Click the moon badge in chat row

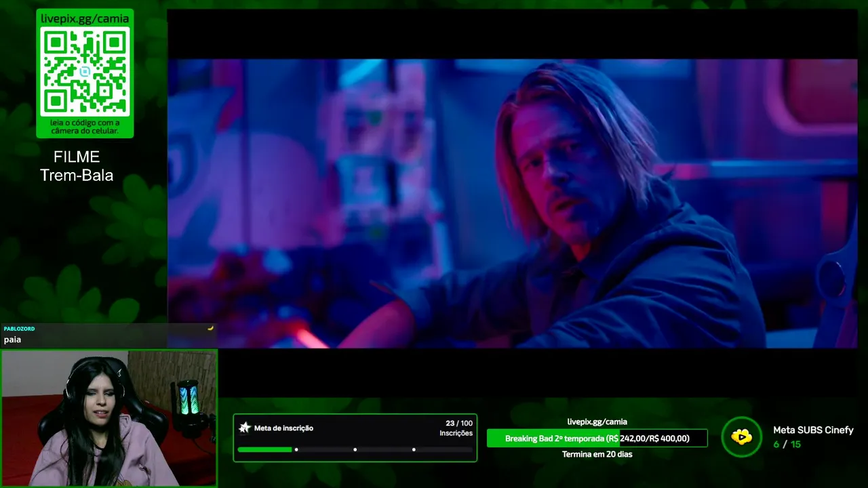pyautogui.click(x=210, y=328)
